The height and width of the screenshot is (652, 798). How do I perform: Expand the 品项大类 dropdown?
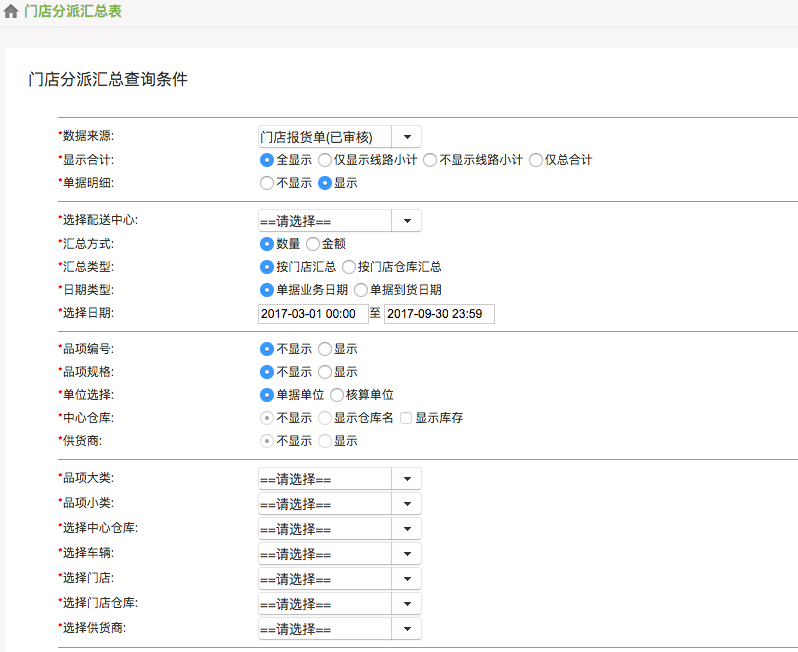point(339,479)
